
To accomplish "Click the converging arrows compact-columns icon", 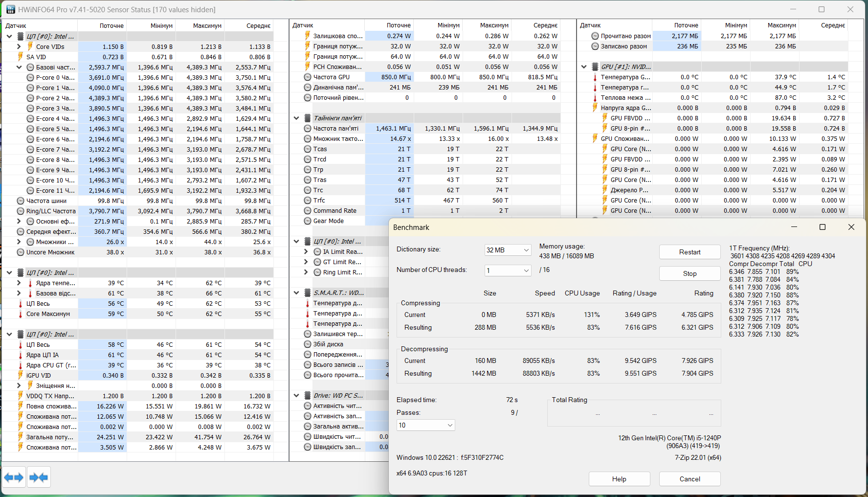I will (x=38, y=477).
